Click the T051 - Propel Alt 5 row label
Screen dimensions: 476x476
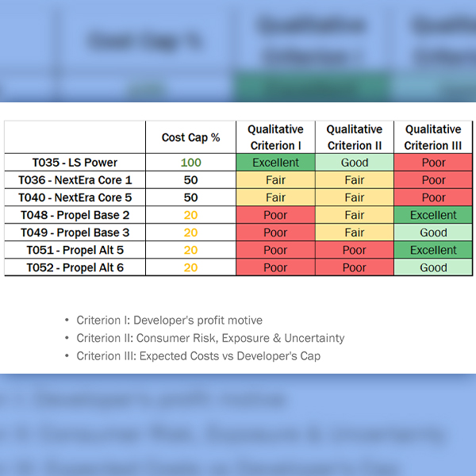point(75,250)
